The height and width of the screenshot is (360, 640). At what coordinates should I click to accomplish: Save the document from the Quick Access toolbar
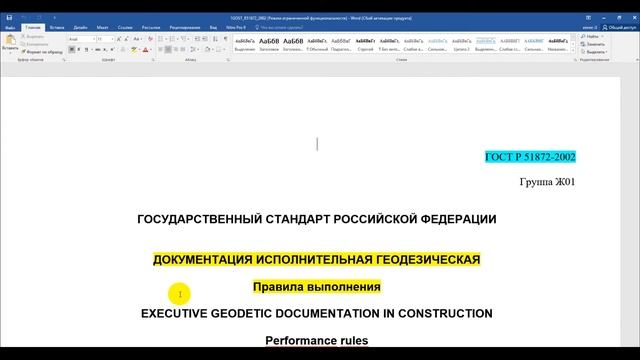click(9, 18)
